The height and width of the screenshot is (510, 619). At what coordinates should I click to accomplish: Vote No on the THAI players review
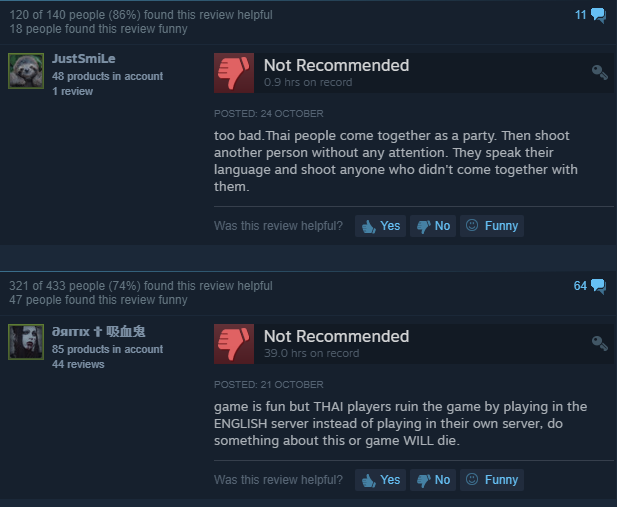pos(433,480)
